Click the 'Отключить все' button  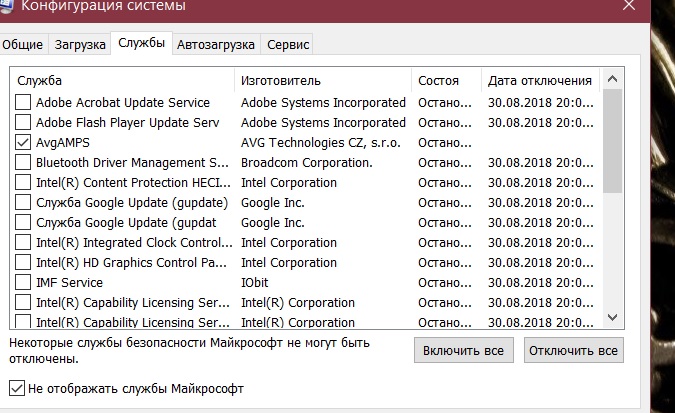(573, 351)
